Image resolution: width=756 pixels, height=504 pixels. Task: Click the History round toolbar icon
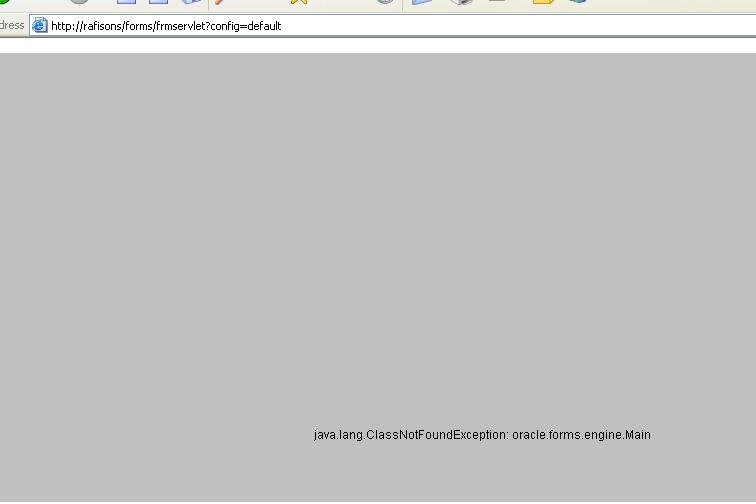385,2
